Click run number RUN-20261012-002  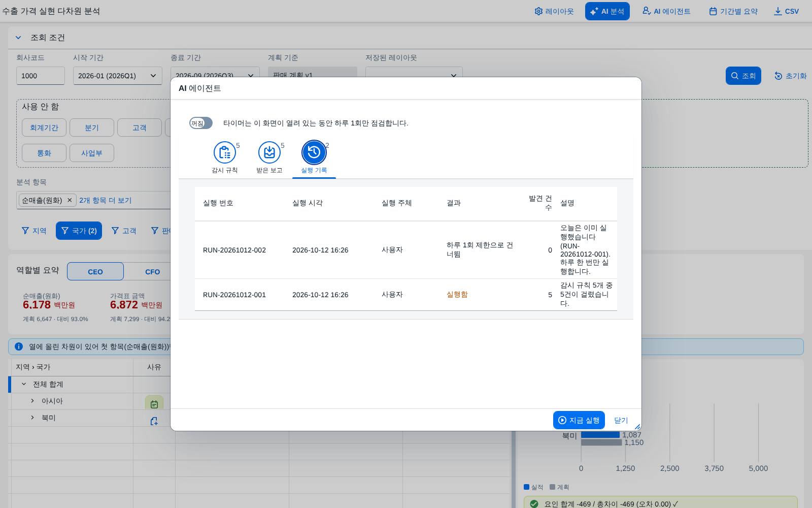click(x=234, y=250)
